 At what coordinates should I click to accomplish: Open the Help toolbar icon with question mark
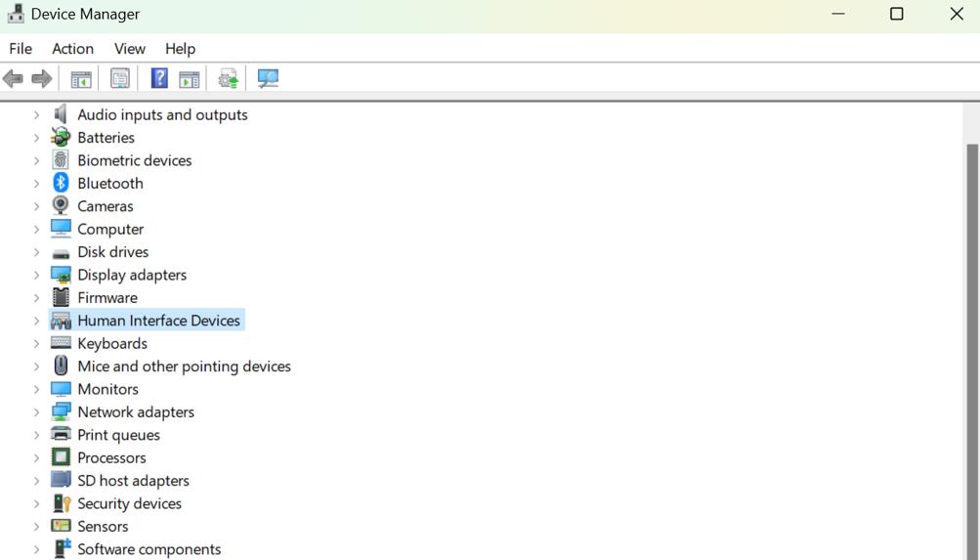pos(159,78)
